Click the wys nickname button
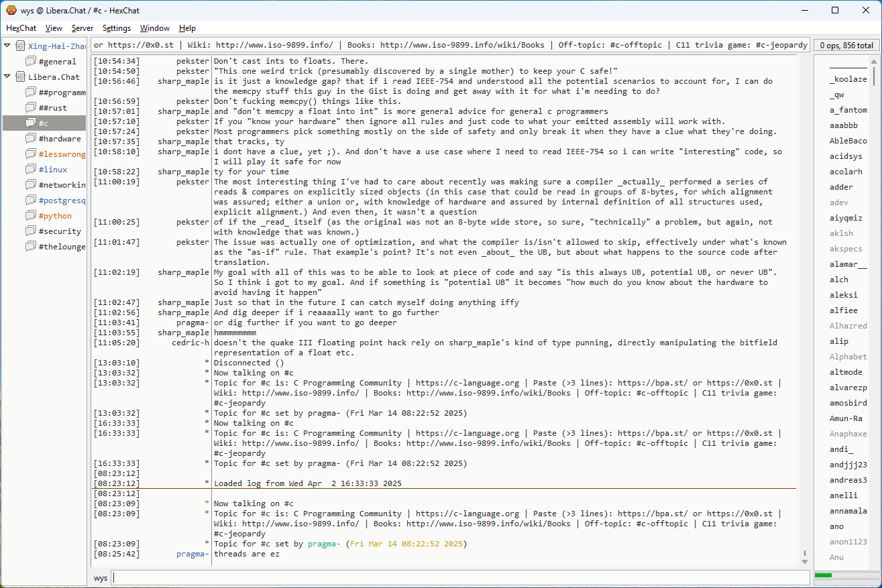Screen dimensions: 882x588 (101, 578)
